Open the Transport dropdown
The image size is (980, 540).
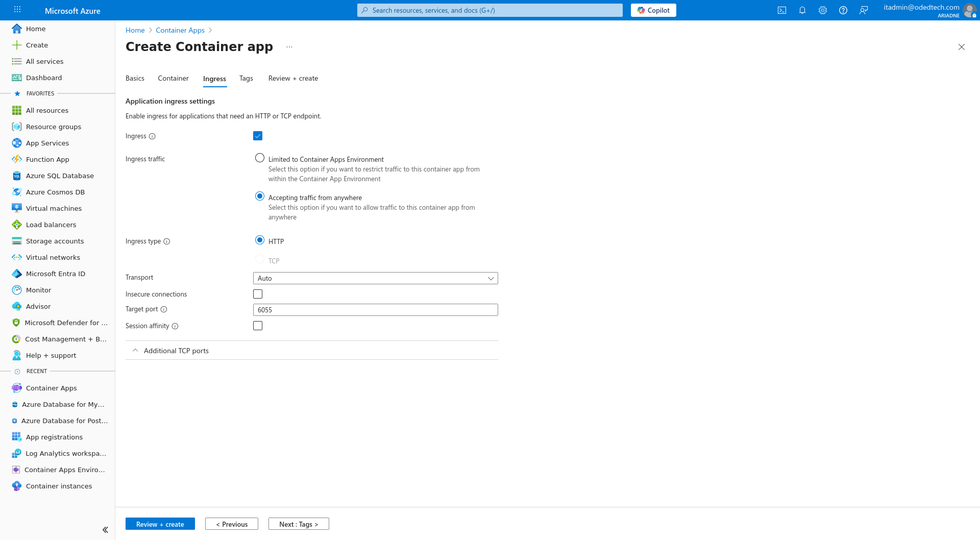click(x=376, y=278)
